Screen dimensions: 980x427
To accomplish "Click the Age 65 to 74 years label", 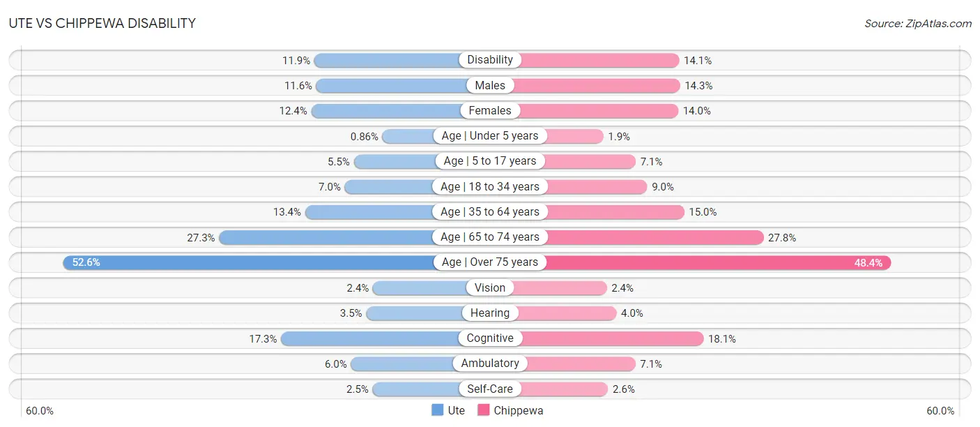I will (490, 237).
